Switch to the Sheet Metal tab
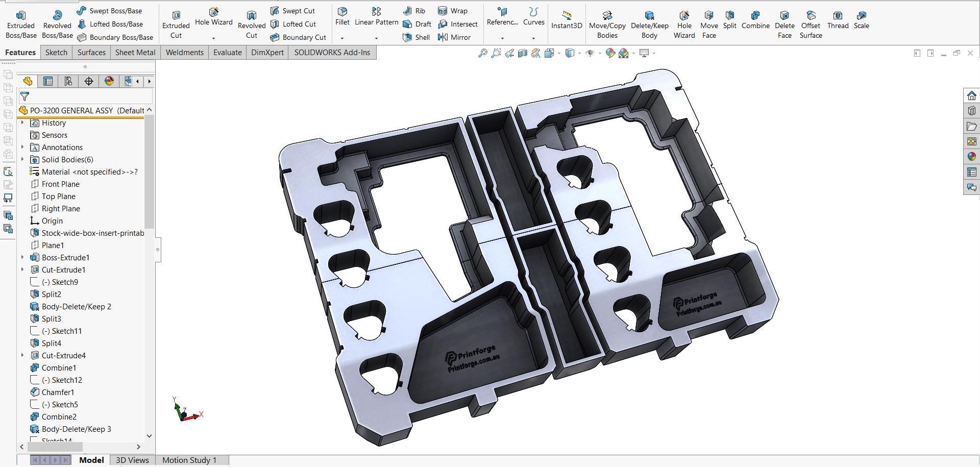The height and width of the screenshot is (467, 980). 135,52
